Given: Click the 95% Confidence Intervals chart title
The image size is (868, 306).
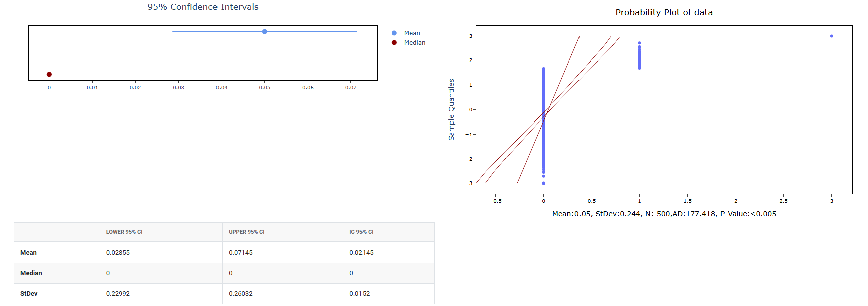Looking at the screenshot, I should tap(203, 7).
